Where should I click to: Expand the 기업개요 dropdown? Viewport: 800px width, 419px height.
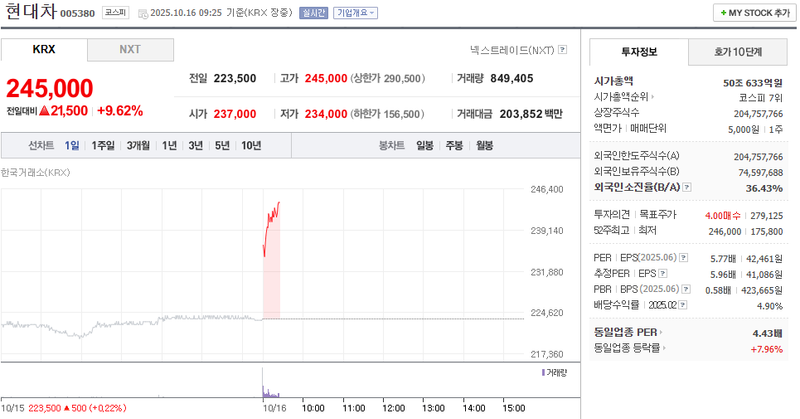click(354, 13)
